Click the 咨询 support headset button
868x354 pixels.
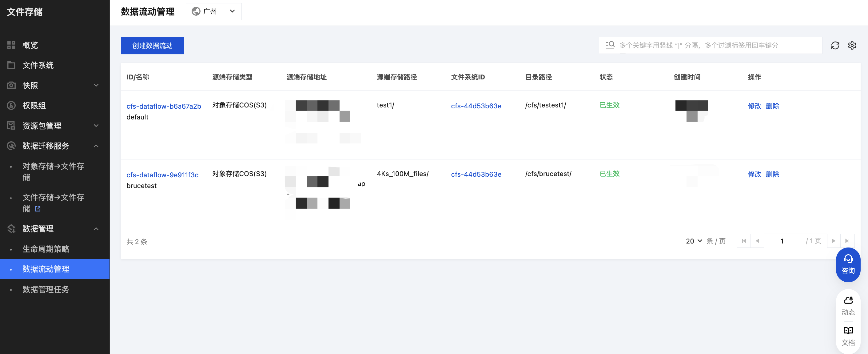[x=848, y=264]
